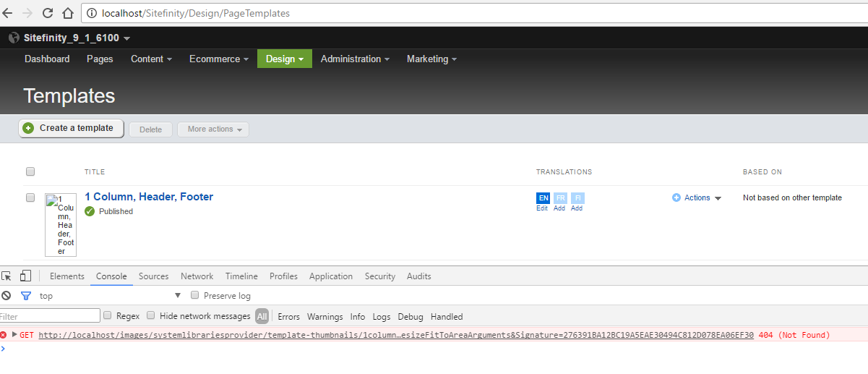Click the site info icon in address bar
868x374 pixels.
pos(93,13)
